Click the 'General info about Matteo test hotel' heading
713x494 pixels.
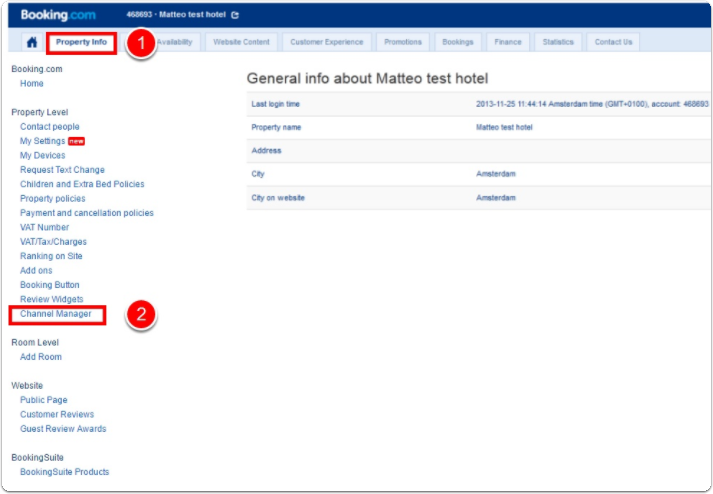pos(367,79)
